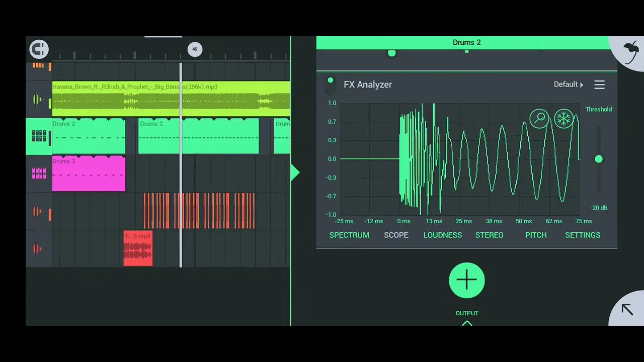Select the Havana Brown Big Banana audio clip

click(171, 99)
